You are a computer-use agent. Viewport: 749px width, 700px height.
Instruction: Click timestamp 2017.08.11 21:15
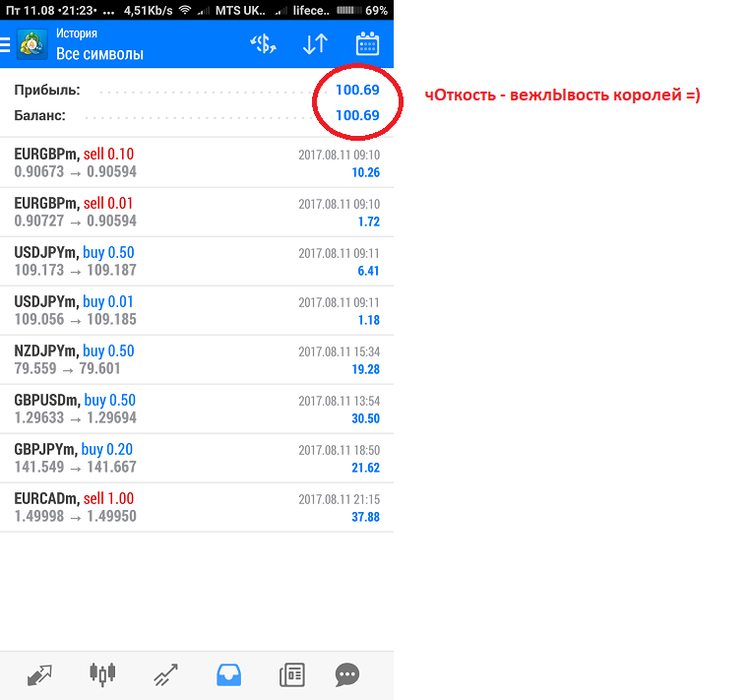pyautogui.click(x=340, y=500)
